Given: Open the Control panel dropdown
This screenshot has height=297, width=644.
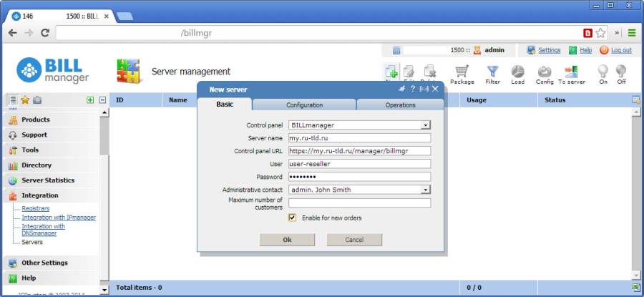Looking at the screenshot, I should point(426,125).
